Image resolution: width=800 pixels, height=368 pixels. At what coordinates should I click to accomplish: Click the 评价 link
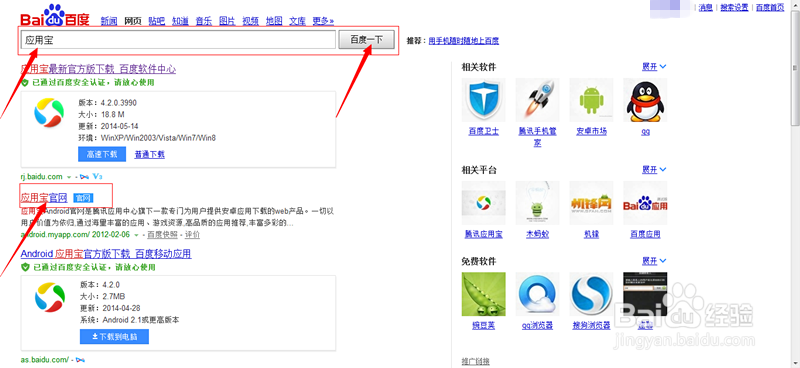(x=192, y=235)
